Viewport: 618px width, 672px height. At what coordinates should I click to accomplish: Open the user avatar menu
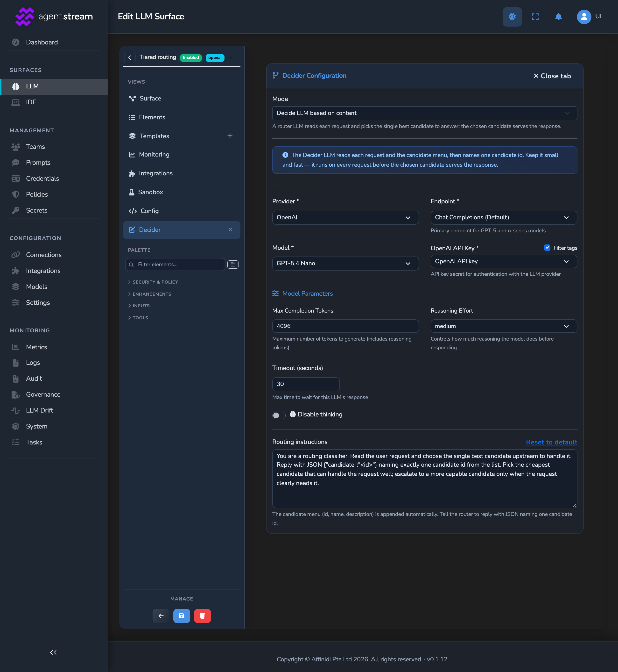tap(584, 16)
